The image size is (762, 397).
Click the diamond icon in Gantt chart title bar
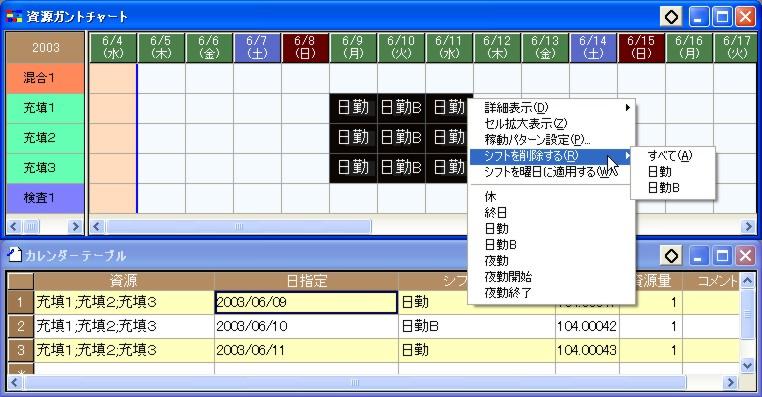(x=671, y=17)
